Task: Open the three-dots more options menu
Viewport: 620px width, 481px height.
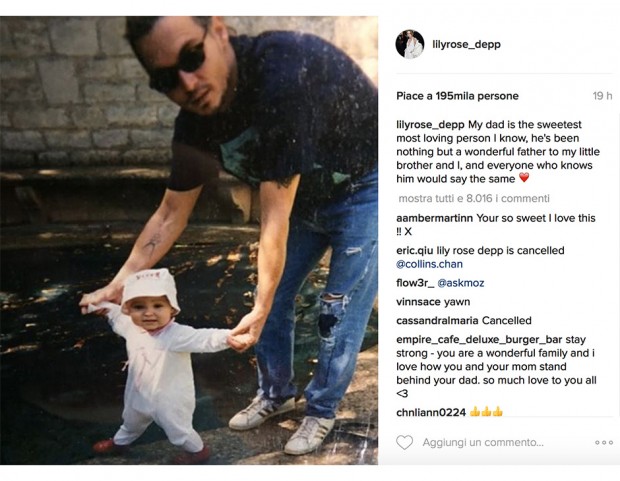Action: (604, 443)
